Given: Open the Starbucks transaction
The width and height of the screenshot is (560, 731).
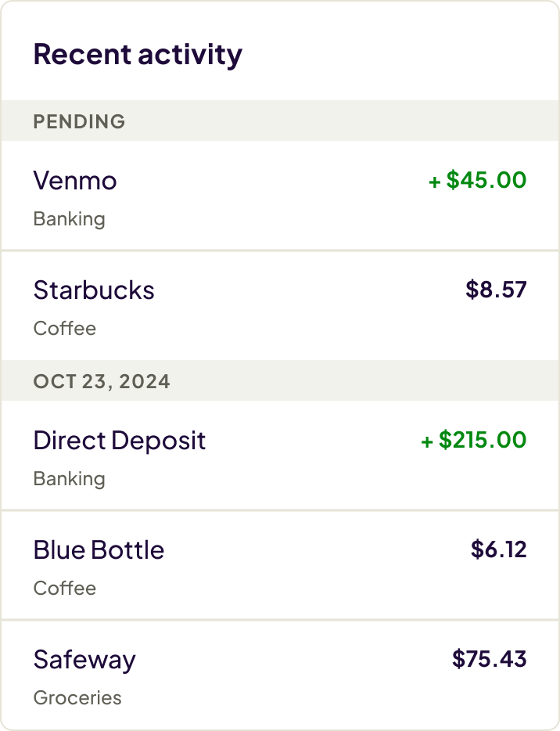Looking at the screenshot, I should click(x=94, y=290).
